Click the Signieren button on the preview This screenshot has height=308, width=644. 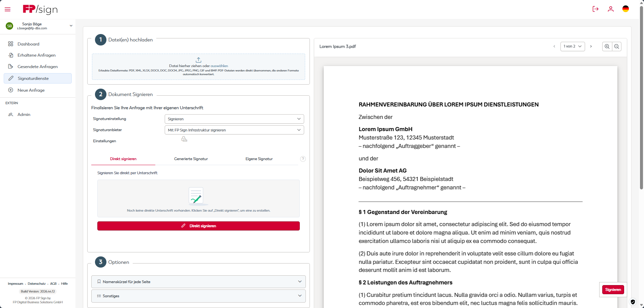[613, 289]
